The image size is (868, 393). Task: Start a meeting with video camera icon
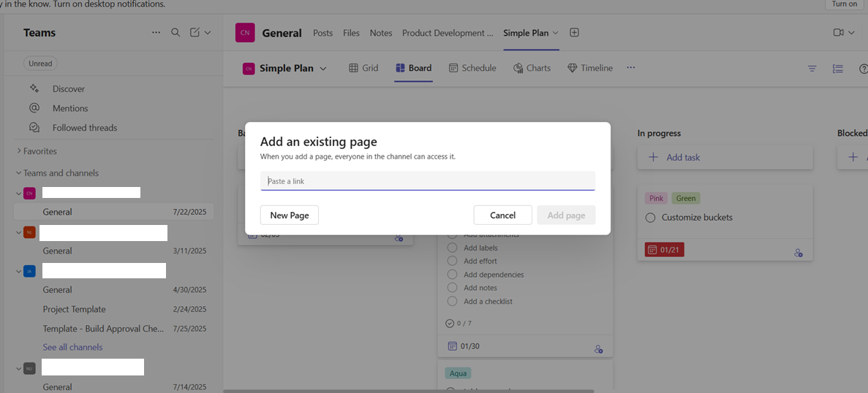(x=838, y=33)
